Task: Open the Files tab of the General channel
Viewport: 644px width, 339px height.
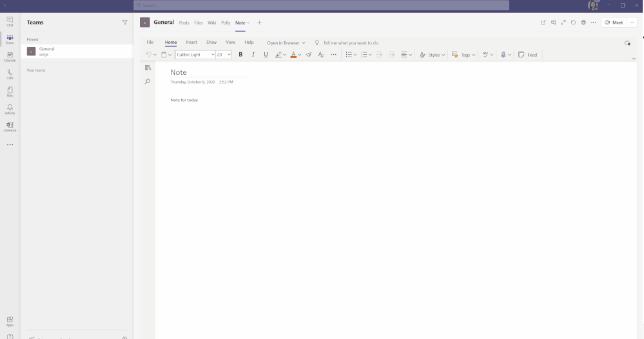Action: click(199, 23)
